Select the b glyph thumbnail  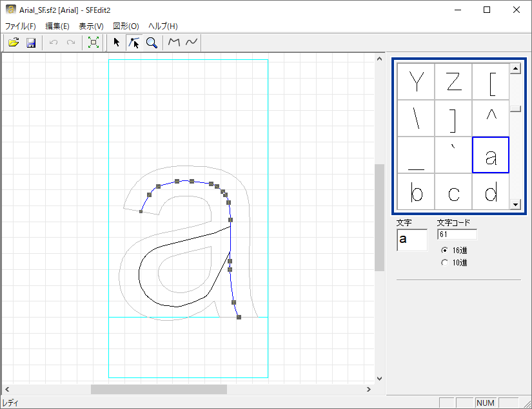pyautogui.click(x=416, y=192)
